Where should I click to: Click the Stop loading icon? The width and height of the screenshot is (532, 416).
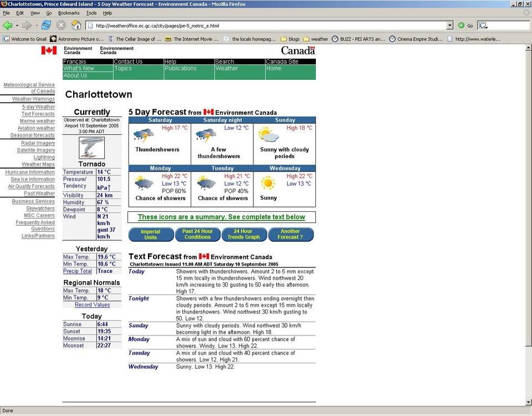(61, 25)
